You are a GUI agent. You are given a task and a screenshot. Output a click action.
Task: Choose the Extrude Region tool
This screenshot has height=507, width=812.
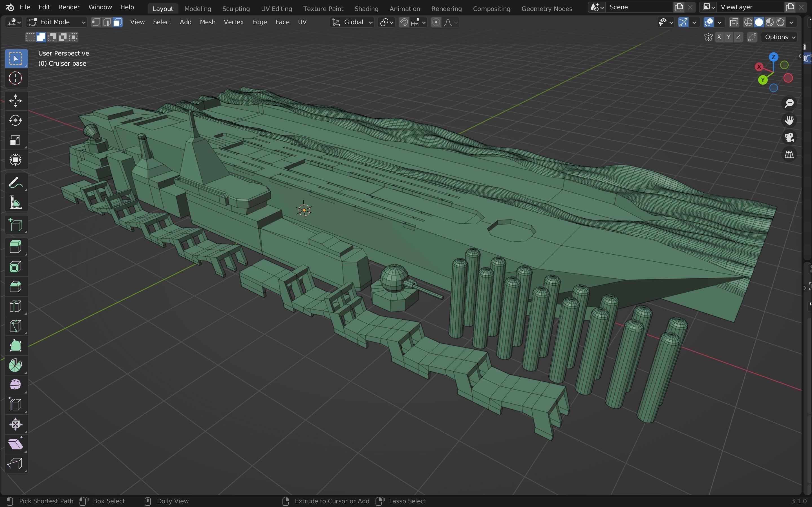16,246
